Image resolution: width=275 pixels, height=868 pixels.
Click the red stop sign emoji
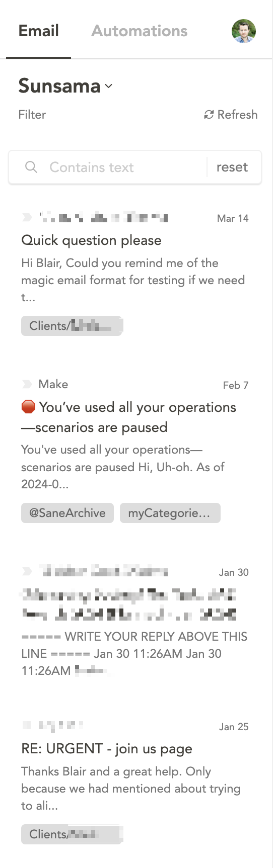coord(28,407)
